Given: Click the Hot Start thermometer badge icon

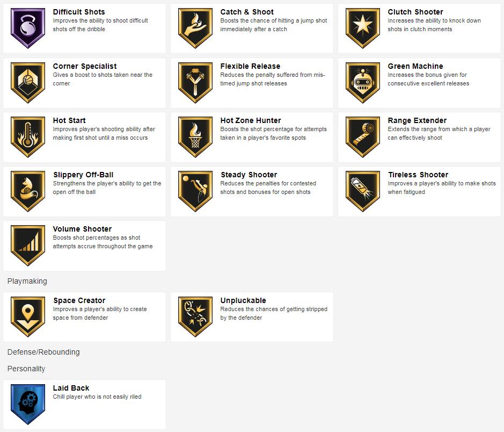Looking at the screenshot, I should [x=28, y=137].
